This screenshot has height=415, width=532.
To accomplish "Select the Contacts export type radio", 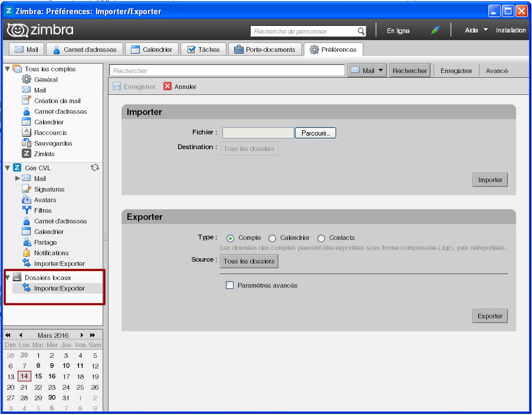I will pyautogui.click(x=321, y=238).
